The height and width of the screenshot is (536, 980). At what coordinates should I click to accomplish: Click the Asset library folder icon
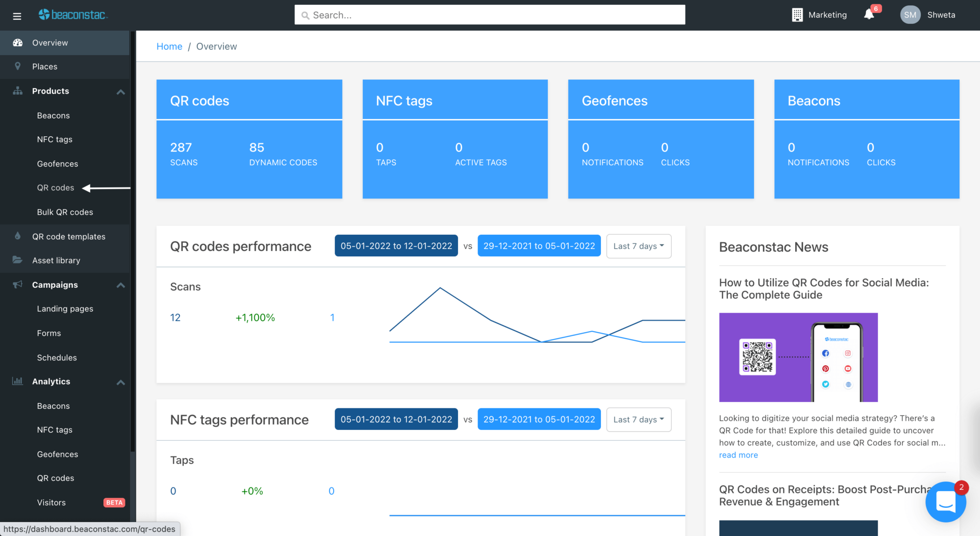click(17, 260)
